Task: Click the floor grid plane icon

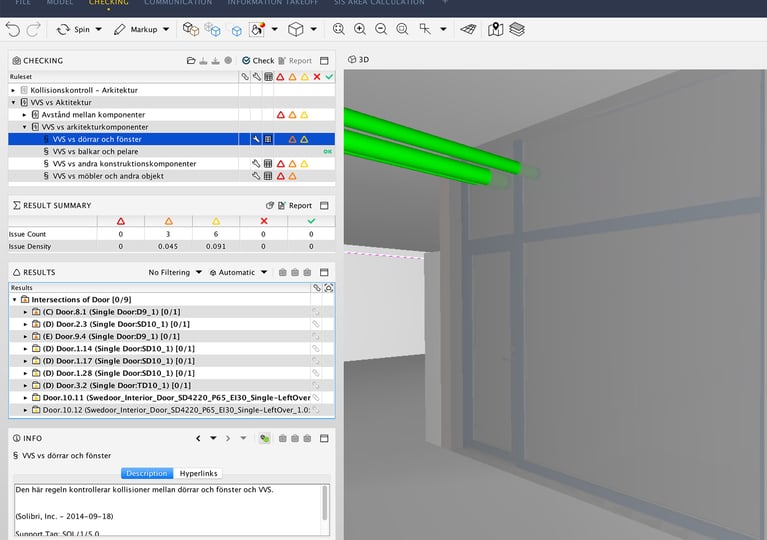Action: tap(468, 29)
